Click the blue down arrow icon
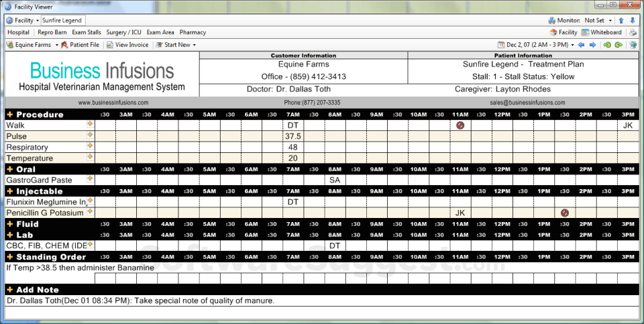644x324 pixels. (633, 20)
